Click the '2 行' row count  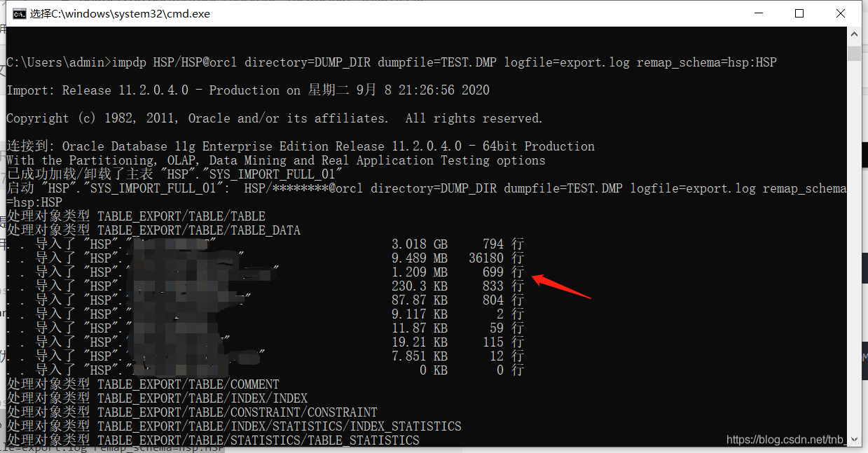tap(510, 314)
